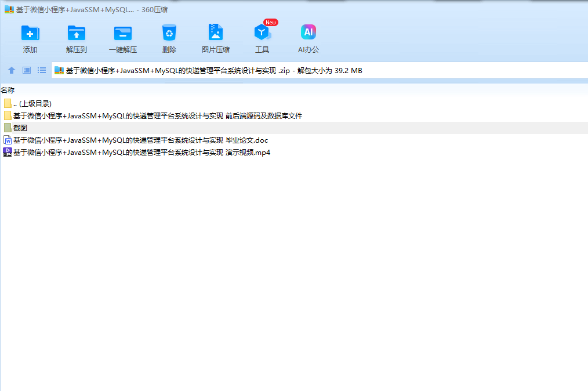This screenshot has height=391, width=588.
Task: Switch to the thumbnail view icon
Action: (x=27, y=70)
